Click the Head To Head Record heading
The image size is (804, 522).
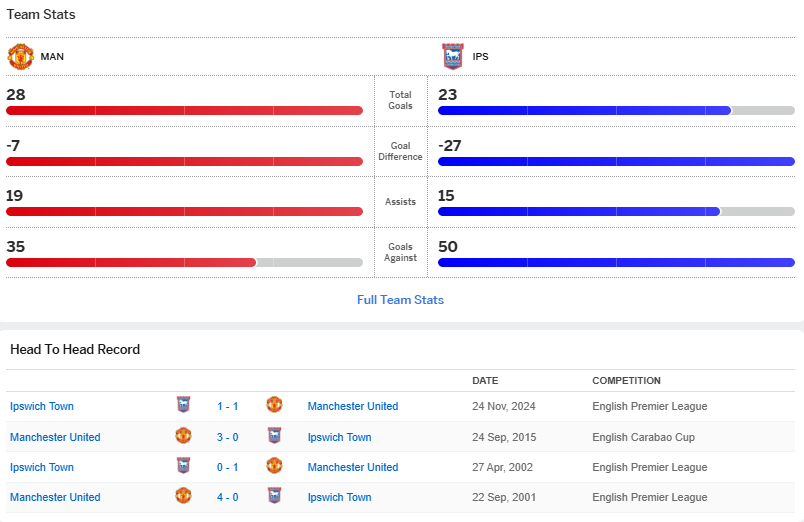pyautogui.click(x=75, y=349)
